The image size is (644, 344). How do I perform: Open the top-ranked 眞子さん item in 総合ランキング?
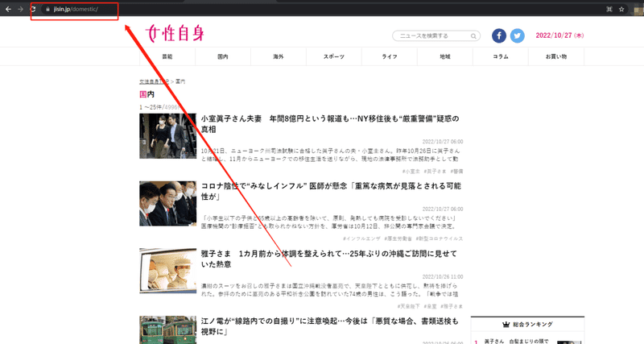(x=516, y=341)
